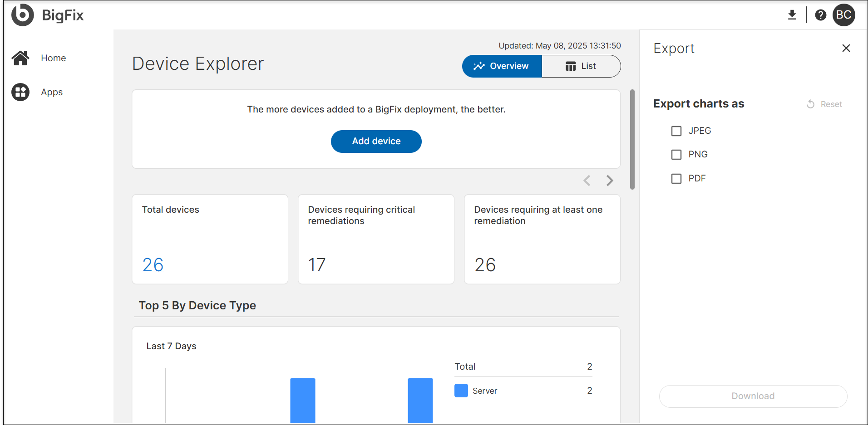
Task: Tick the PDF checkbox
Action: 676,179
